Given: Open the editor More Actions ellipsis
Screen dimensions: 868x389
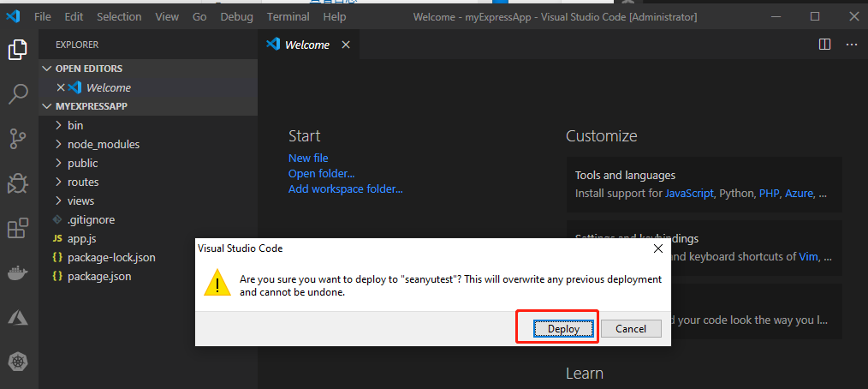Looking at the screenshot, I should tap(852, 45).
